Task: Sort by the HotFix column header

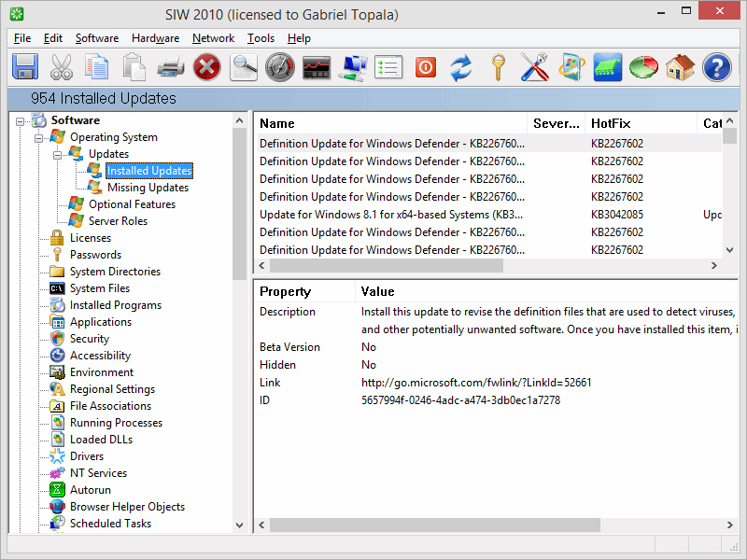Action: (x=641, y=123)
